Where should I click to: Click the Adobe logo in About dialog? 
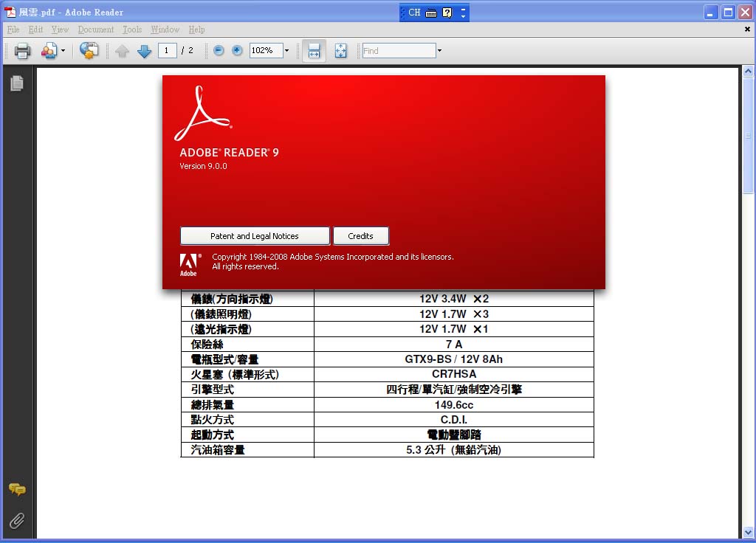point(190,265)
